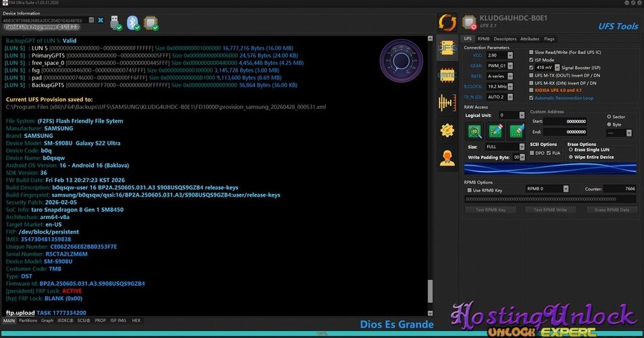The width and height of the screenshot is (644, 338).
Task: Click the circular gauge dial in log area
Action: 401,61
